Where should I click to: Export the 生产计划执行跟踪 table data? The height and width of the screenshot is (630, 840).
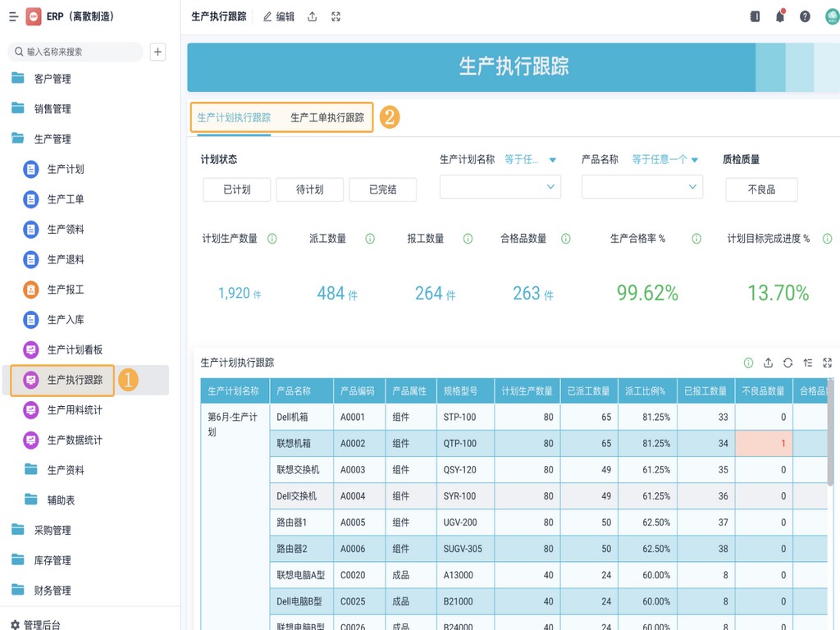click(x=768, y=363)
